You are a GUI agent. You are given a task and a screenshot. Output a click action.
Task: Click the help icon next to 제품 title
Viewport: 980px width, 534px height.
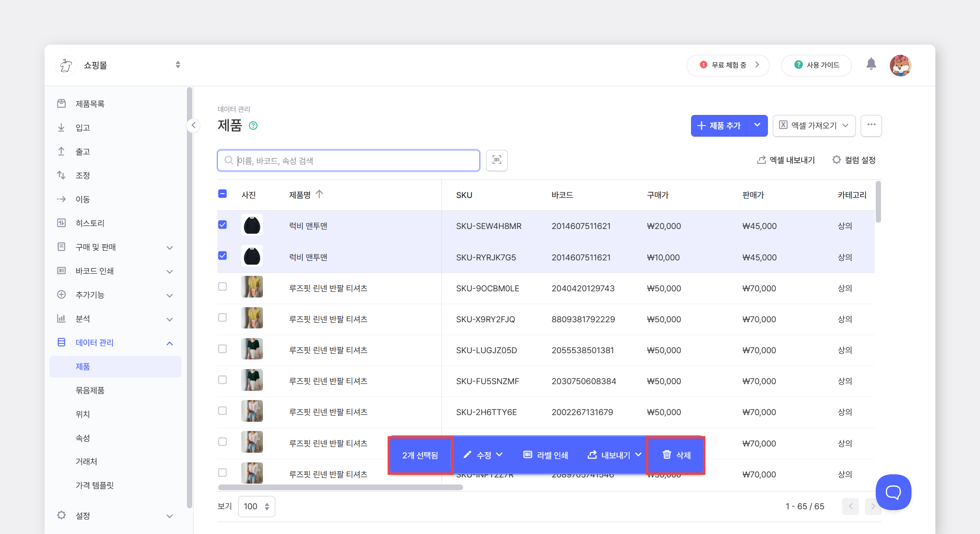pos(253,126)
